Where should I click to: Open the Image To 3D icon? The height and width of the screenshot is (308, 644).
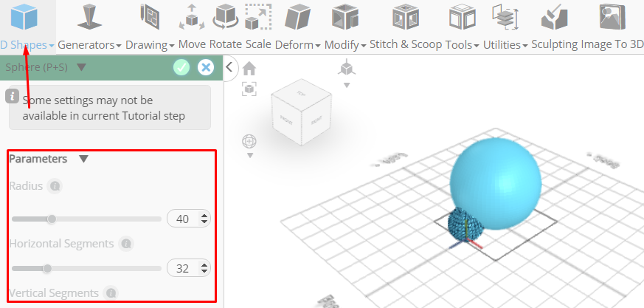click(612, 16)
